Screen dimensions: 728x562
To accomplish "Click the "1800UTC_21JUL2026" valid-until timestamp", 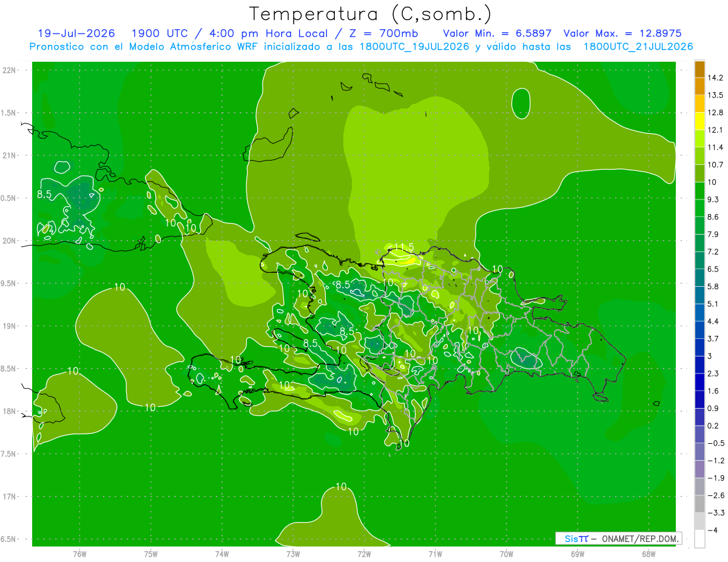I will 639,47.
